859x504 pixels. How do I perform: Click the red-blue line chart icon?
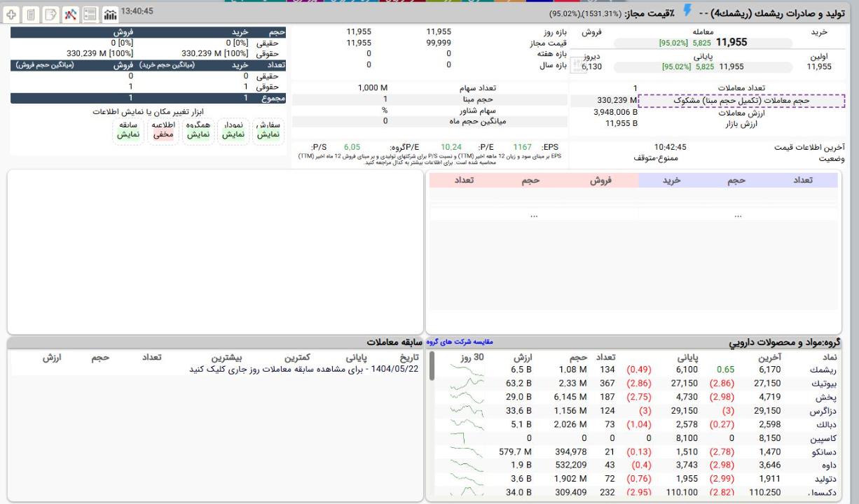[x=71, y=14]
